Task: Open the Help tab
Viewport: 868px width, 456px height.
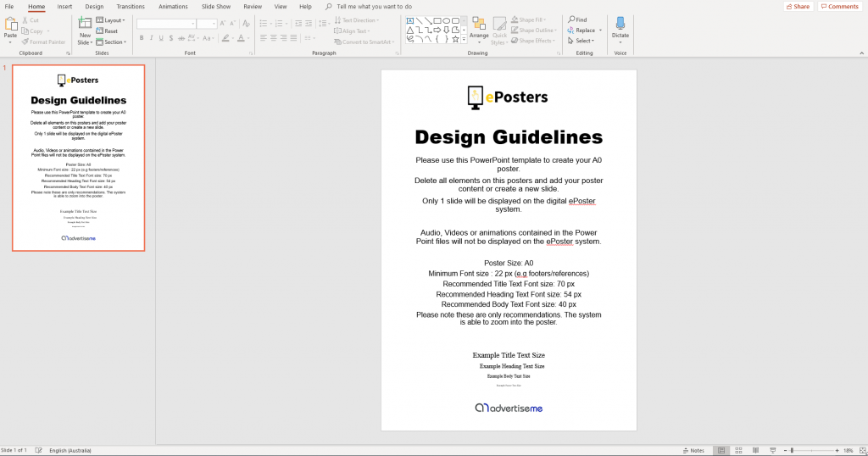Action: (305, 7)
